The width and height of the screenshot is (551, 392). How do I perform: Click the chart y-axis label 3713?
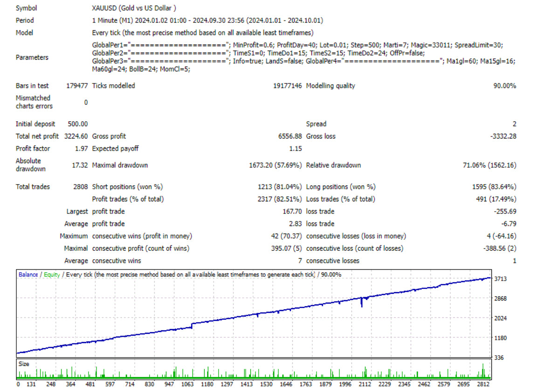pos(500,279)
